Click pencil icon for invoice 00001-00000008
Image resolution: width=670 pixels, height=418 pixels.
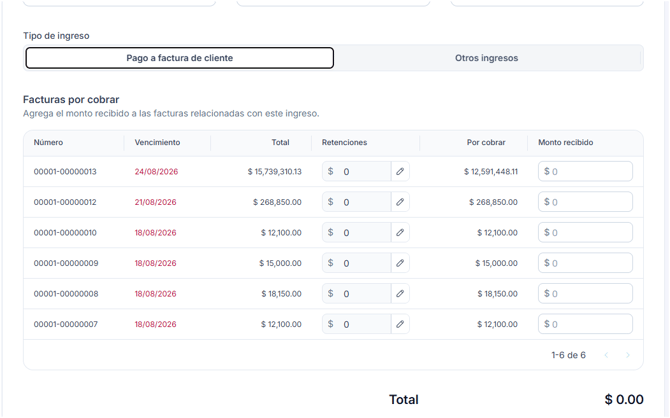pyautogui.click(x=400, y=294)
